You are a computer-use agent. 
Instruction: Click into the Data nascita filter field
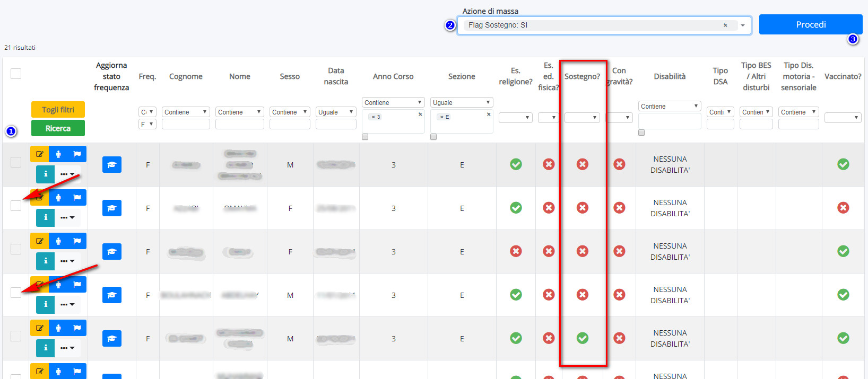[336, 124]
